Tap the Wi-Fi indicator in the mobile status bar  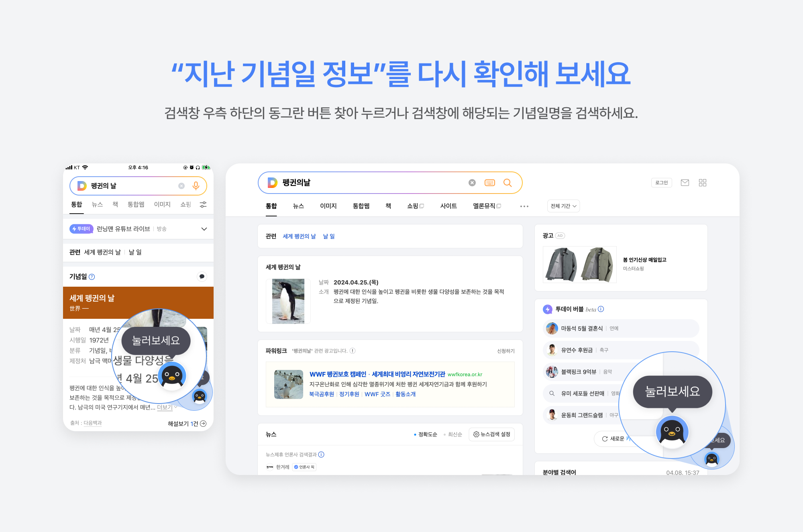click(85, 167)
